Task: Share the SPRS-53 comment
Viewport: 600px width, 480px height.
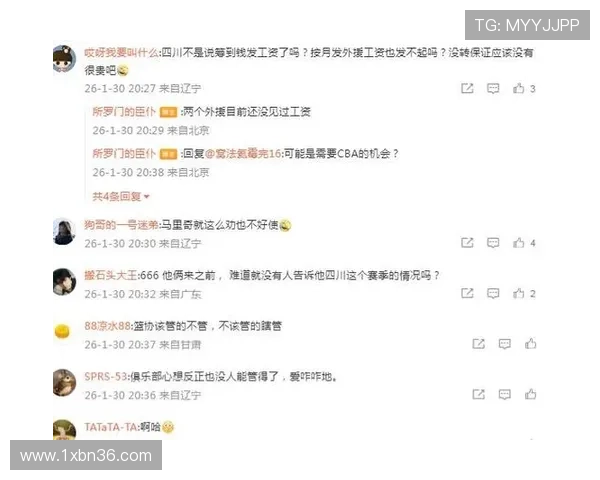Action: click(479, 394)
